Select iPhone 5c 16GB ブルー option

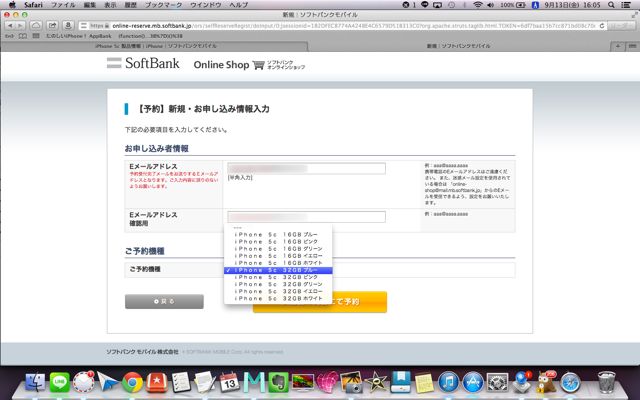(278, 235)
